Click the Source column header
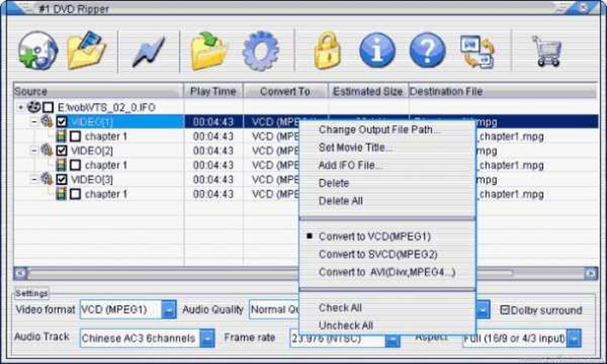 [98, 91]
